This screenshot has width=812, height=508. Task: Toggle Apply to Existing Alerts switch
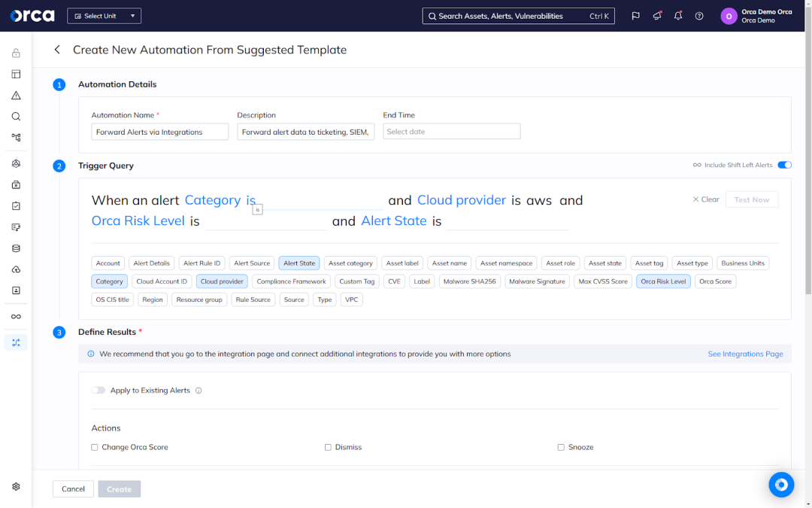point(98,391)
